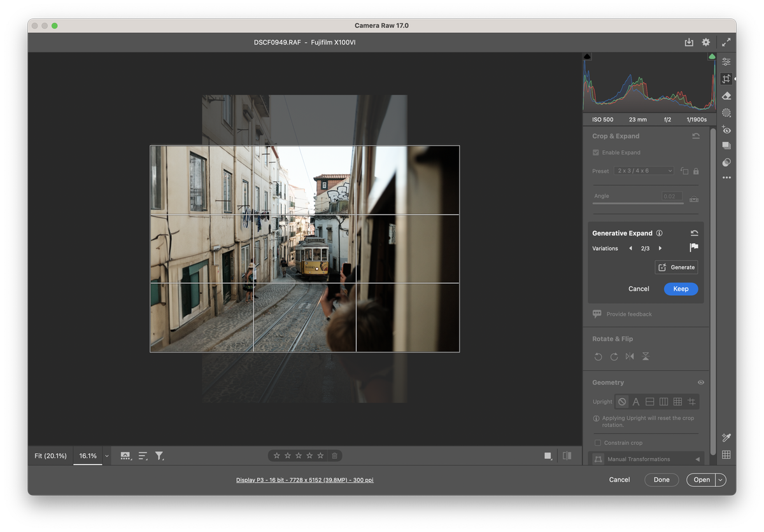Select the Red Eye removal tool
764x532 pixels.
click(726, 129)
